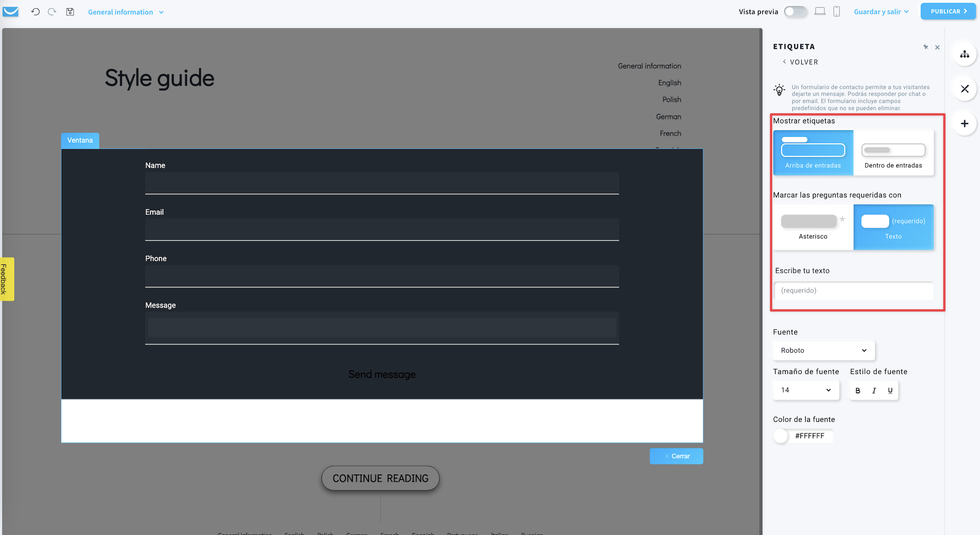The width and height of the screenshot is (980, 535).
Task: Select Dentro de entradas label position
Action: tap(893, 150)
